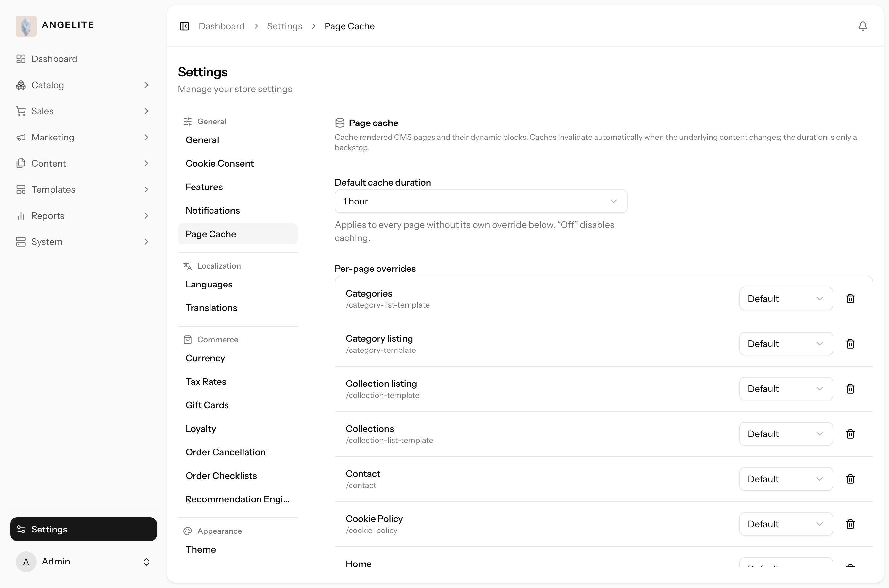889x588 pixels.
Task: Click the /category-list-template path text
Action: click(x=388, y=305)
